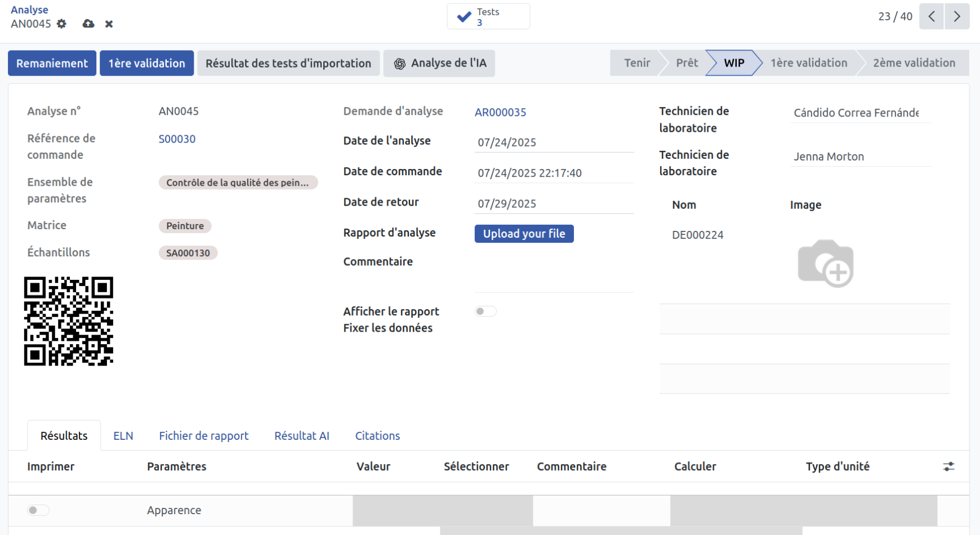Set status stage to 1ère validation

pyautogui.click(x=809, y=63)
